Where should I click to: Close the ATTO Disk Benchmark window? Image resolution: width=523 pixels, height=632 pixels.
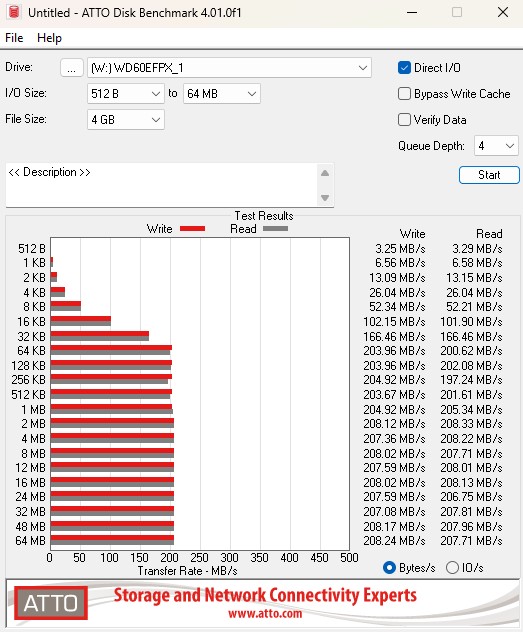coord(503,12)
